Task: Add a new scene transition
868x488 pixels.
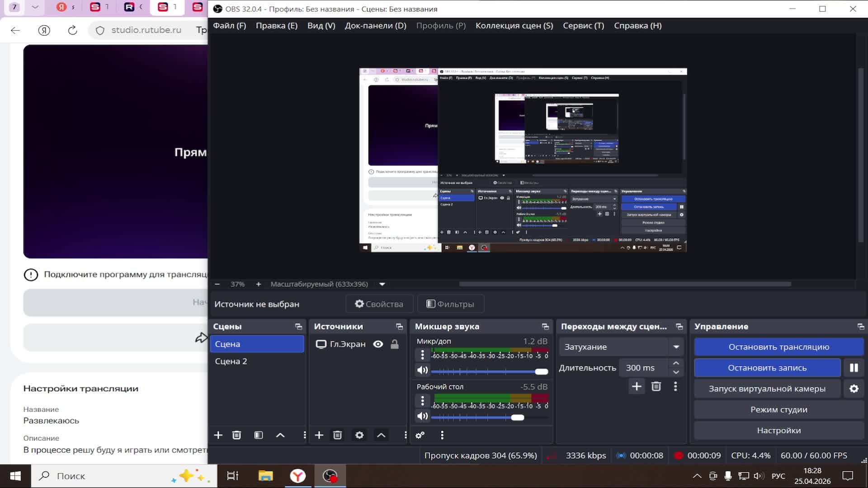Action: click(x=637, y=386)
